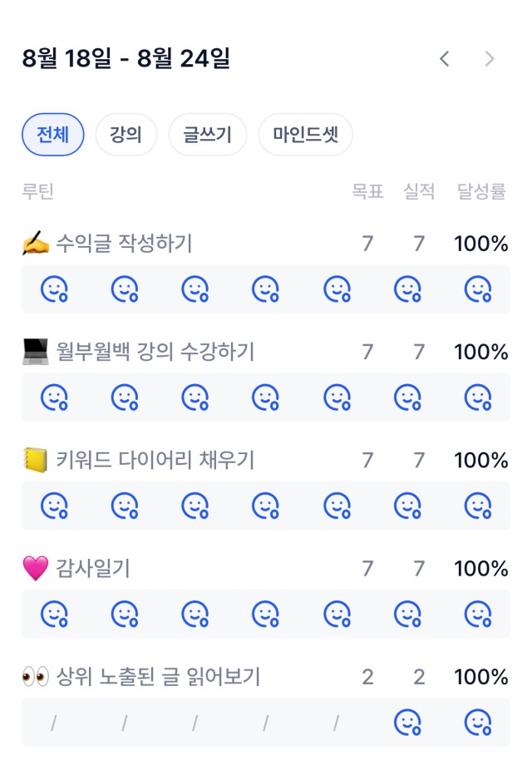The image size is (532, 780).
Task: Toggle first day check for 수익글 작성하기
Action: tap(54, 289)
